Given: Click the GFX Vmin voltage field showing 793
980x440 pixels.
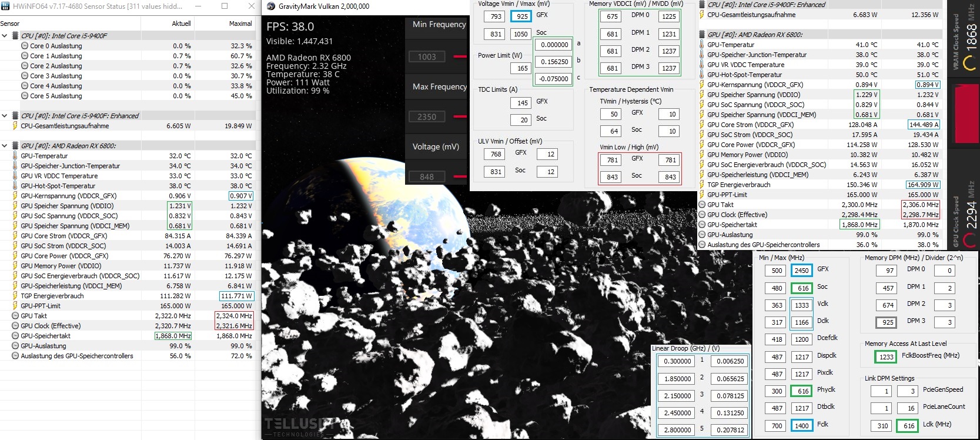Looking at the screenshot, I should 496,16.
